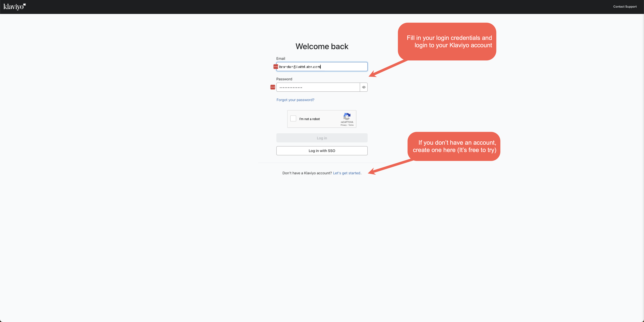
Task: Focus the Password input field
Action: pyautogui.click(x=318, y=87)
